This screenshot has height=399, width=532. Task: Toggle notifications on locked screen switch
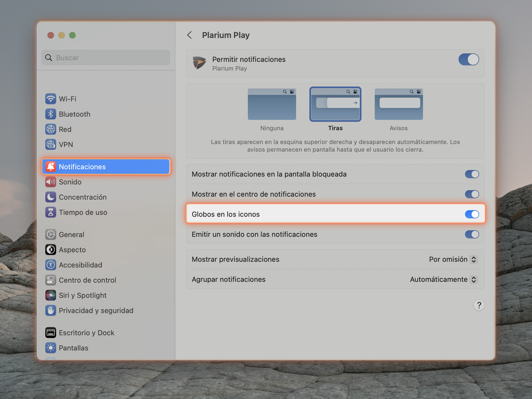tap(472, 174)
